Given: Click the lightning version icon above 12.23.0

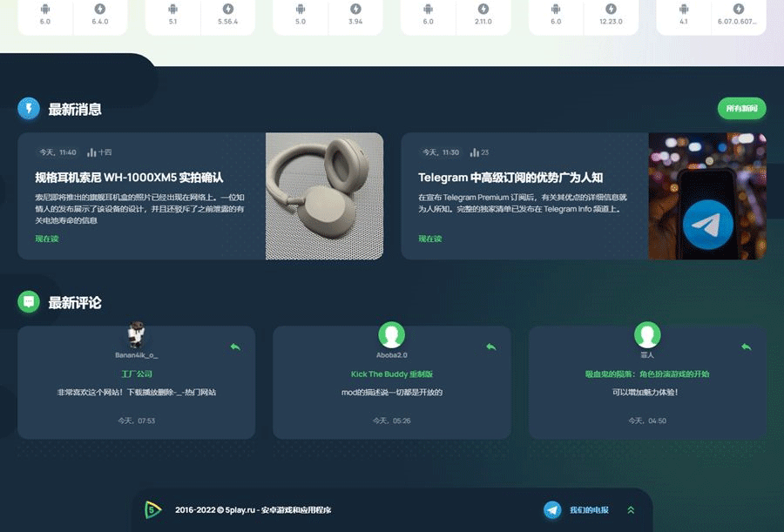Looking at the screenshot, I should pos(611,9).
